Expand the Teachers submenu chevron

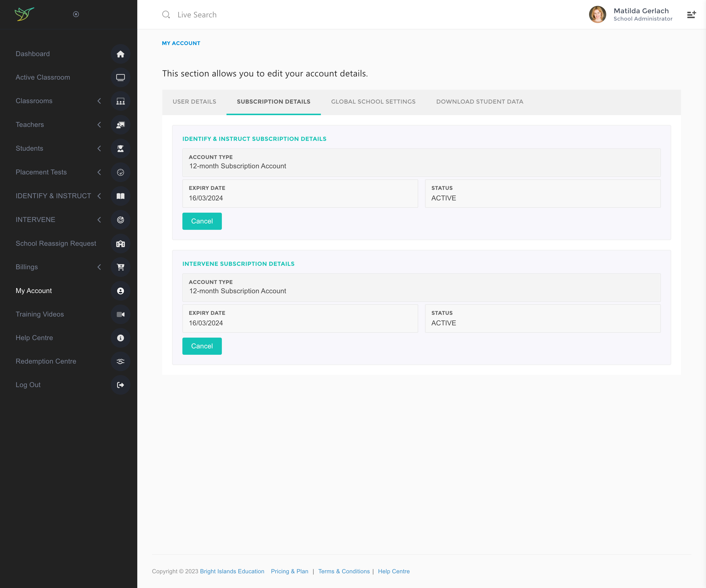(99, 125)
